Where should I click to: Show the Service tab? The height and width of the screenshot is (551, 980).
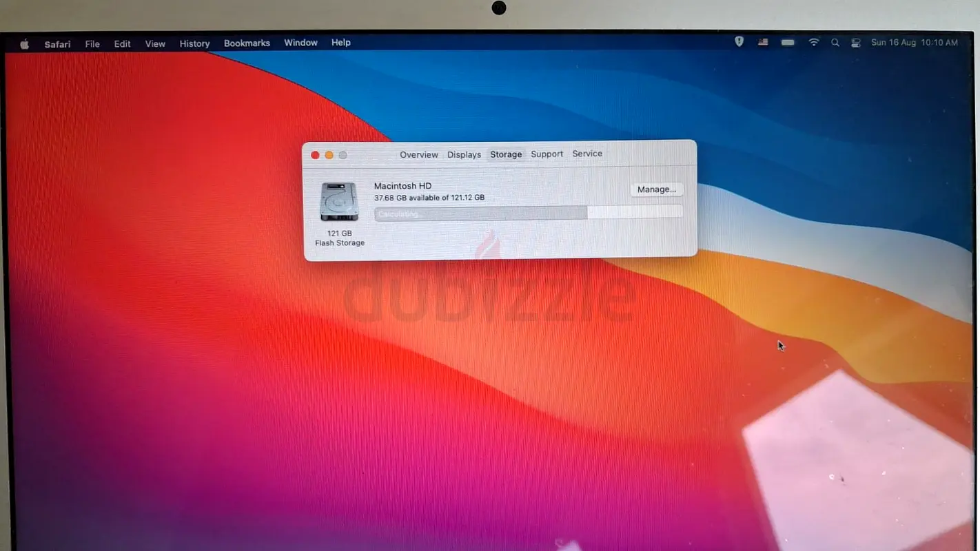[x=587, y=154]
